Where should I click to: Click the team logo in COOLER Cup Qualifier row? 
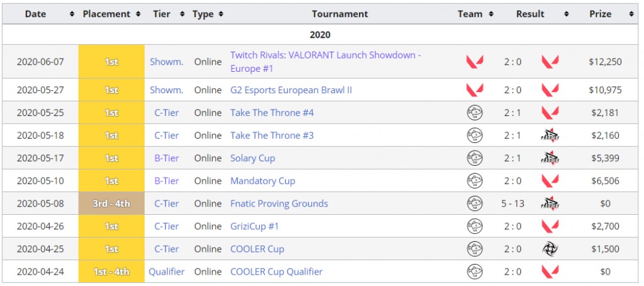474,272
